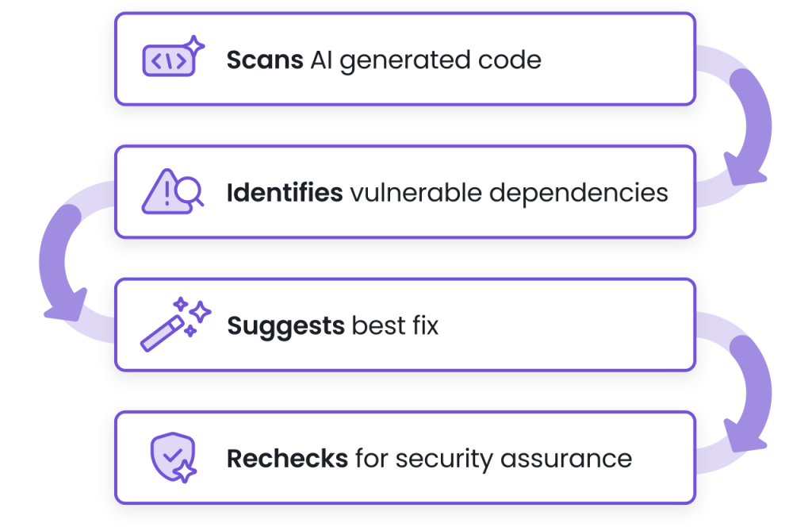Screen dimensions: 812x527
Task: Click empty space in the Scans card
Action: [x=619, y=60]
